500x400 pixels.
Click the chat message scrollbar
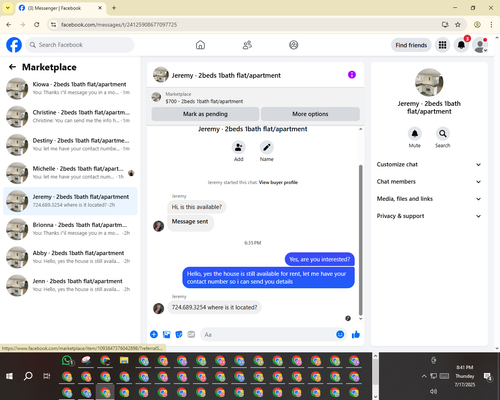(360, 240)
